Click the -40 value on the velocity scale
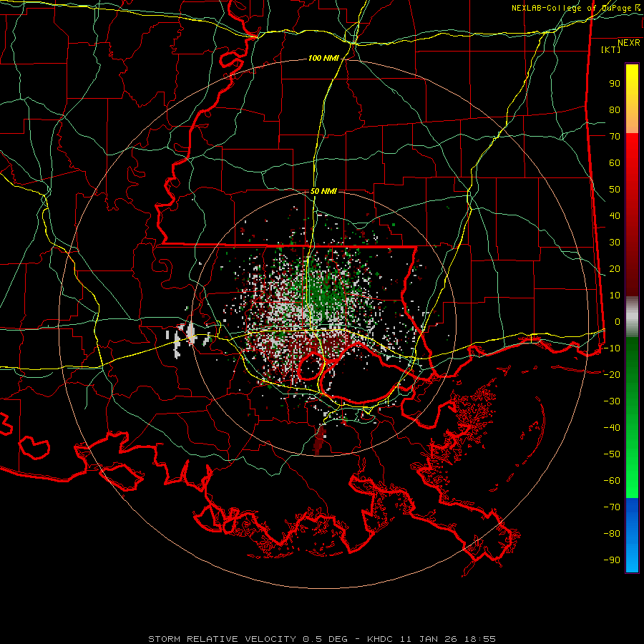The image size is (644, 644). tap(612, 428)
